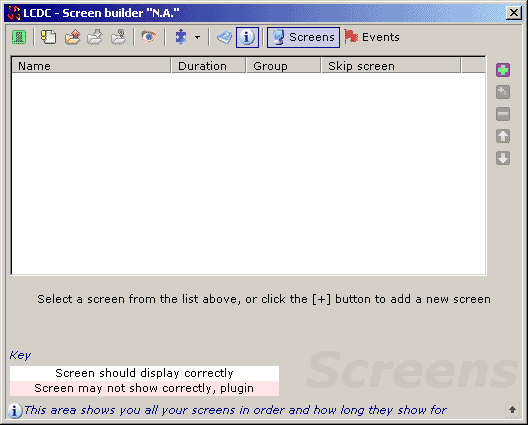
Task: Click the blue puzzle piece plugin icon
Action: coord(181,37)
